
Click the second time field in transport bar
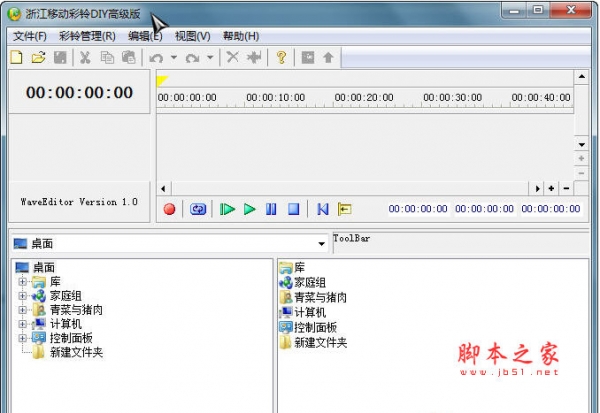(x=484, y=209)
